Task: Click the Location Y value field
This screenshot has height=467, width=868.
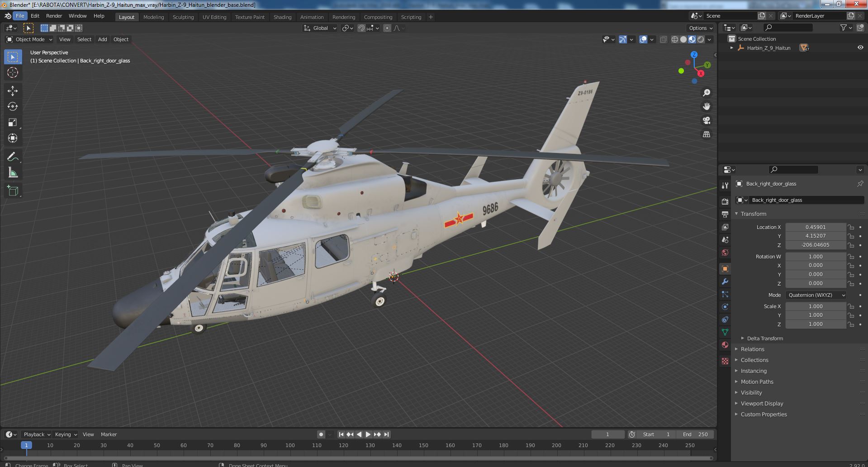Action: [816, 236]
